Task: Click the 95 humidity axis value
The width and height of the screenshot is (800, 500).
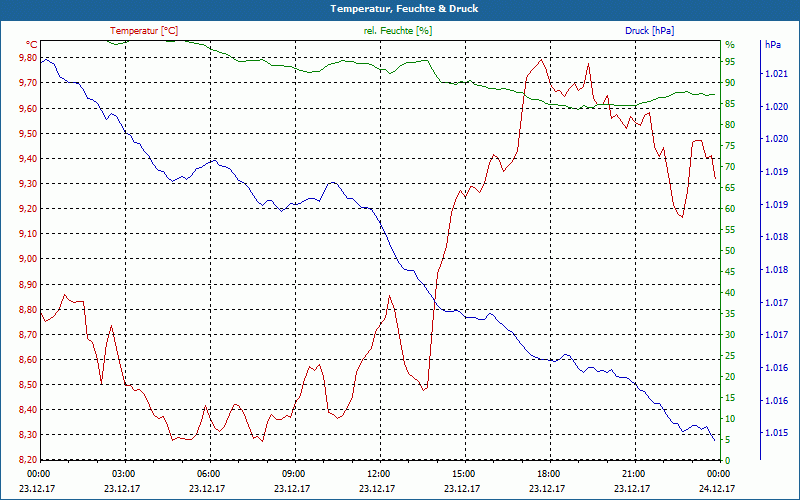Action: tap(730, 62)
